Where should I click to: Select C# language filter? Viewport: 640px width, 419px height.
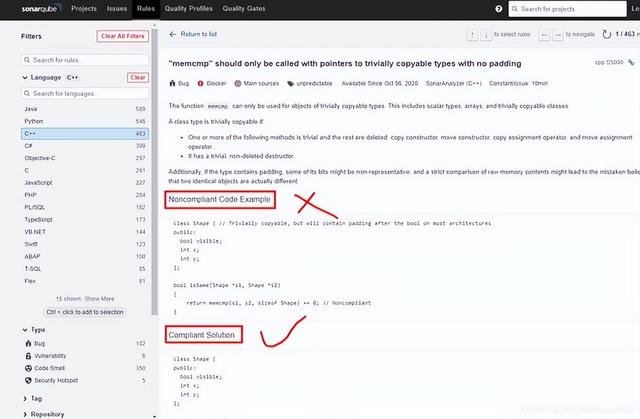pyautogui.click(x=85, y=146)
